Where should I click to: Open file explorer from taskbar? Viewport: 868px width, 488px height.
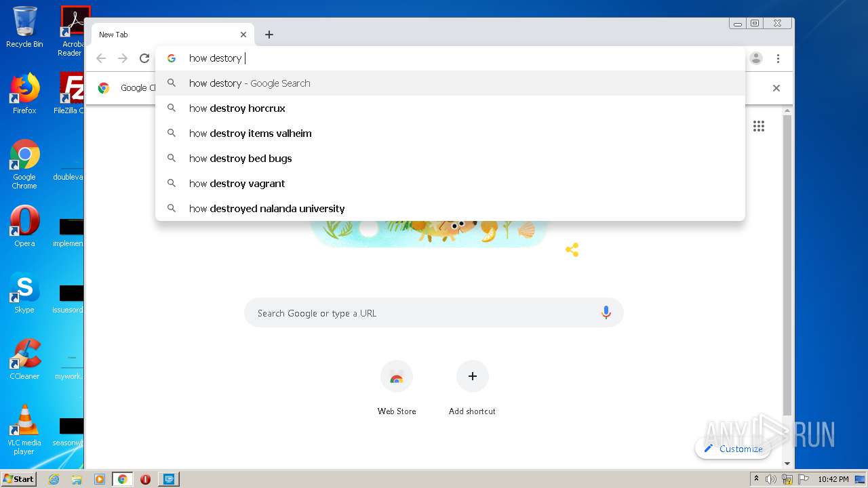[77, 479]
